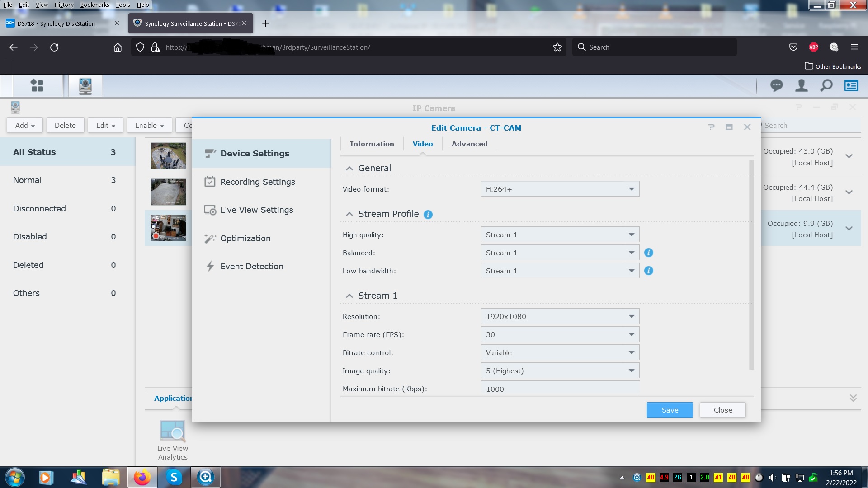868x488 pixels.
Task: Open the user account options icon
Action: click(801, 85)
